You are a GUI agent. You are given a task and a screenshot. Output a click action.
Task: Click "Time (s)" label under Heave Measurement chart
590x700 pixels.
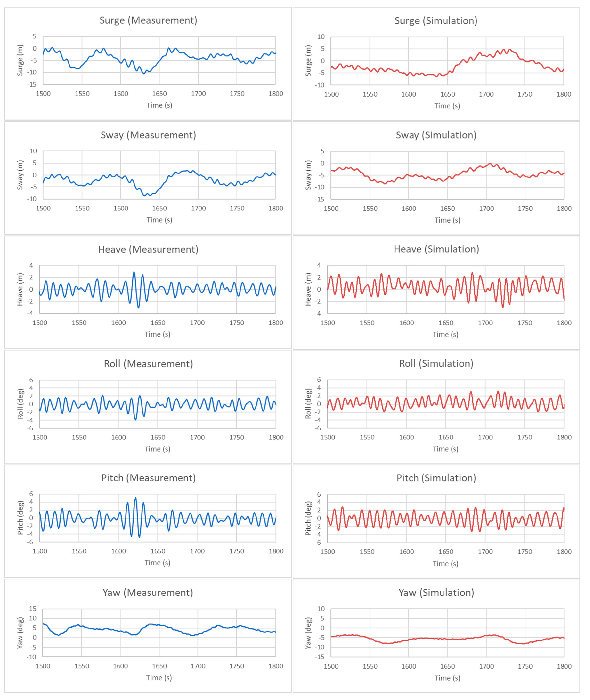(158, 334)
